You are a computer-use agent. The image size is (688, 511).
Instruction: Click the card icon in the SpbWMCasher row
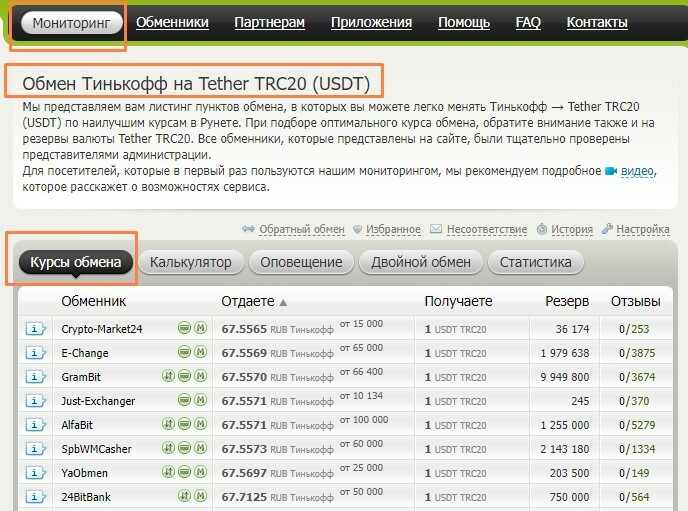coord(185,448)
